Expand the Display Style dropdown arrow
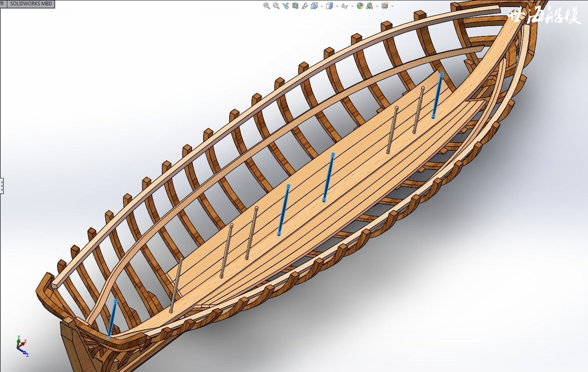588x372 pixels. [x=337, y=6]
